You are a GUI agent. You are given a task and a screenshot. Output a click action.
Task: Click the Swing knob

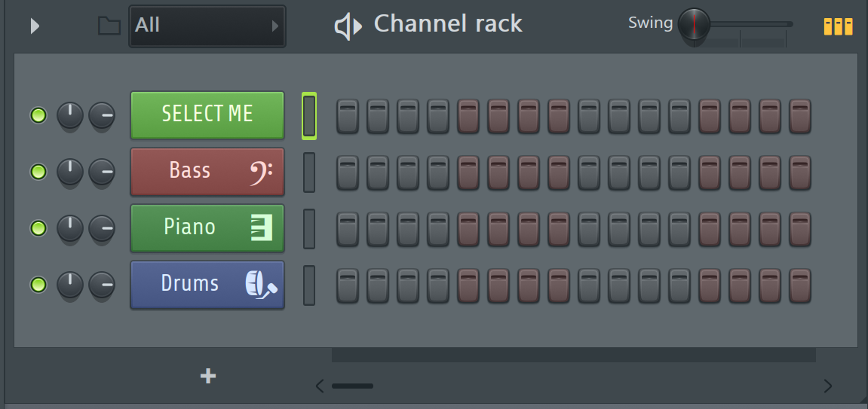(x=695, y=24)
